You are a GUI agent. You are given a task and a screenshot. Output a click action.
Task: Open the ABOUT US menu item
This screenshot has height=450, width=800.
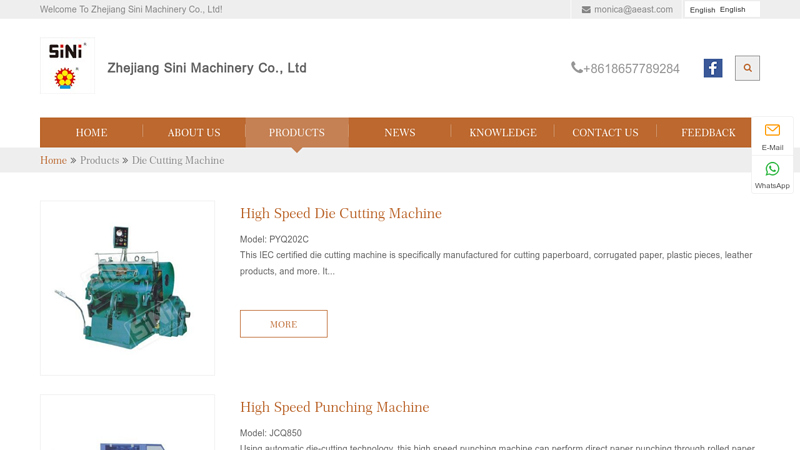click(x=194, y=133)
